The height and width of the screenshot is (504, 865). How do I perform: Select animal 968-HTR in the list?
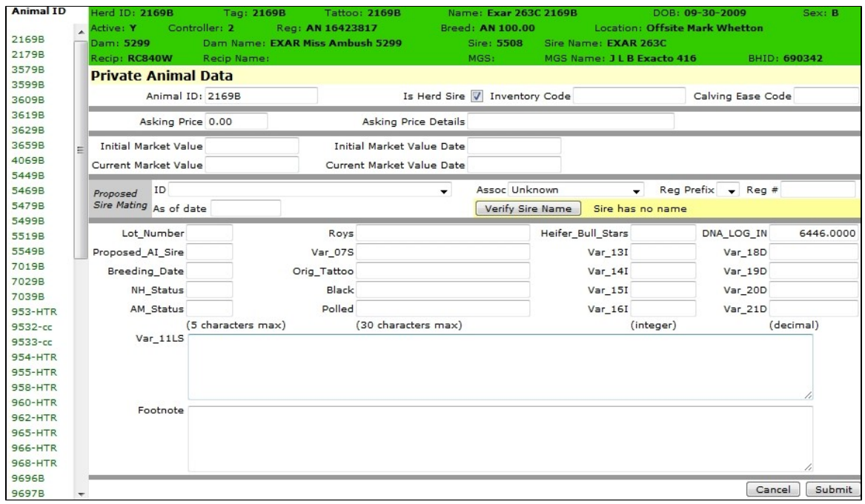click(34, 462)
